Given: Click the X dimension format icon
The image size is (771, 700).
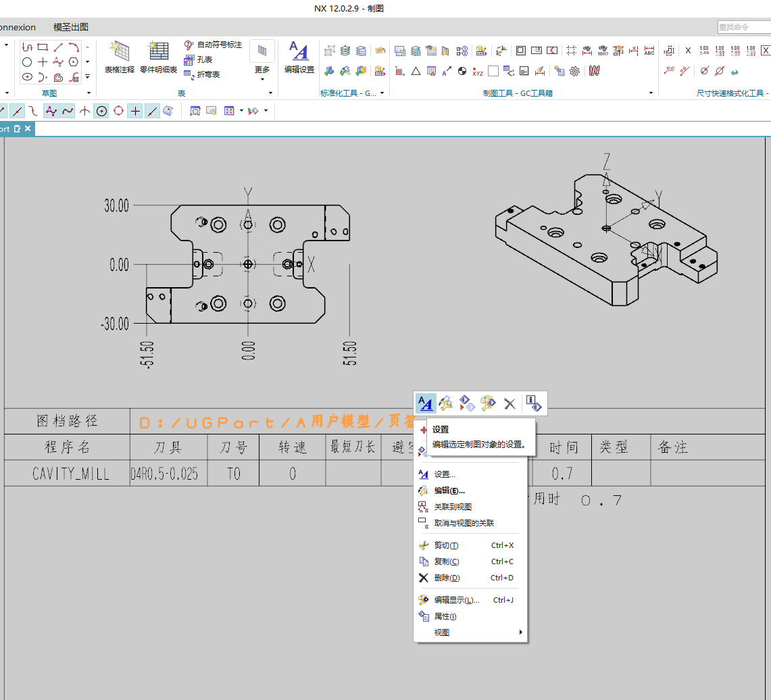Looking at the screenshot, I should 688,50.
